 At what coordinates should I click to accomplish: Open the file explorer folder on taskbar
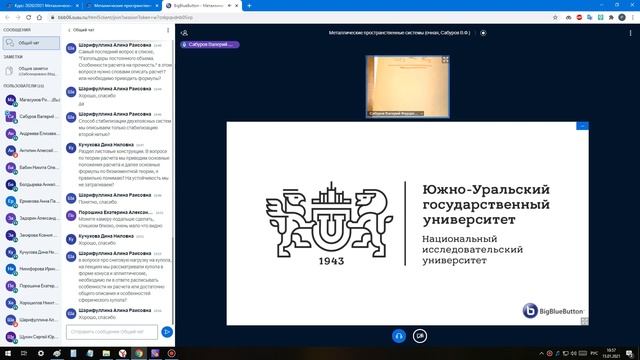coord(106,353)
